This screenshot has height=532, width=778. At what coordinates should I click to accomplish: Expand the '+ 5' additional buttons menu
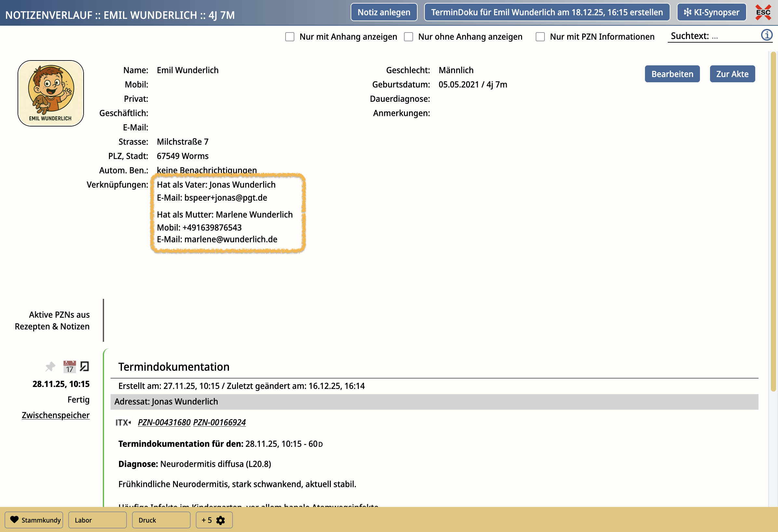[207, 520]
